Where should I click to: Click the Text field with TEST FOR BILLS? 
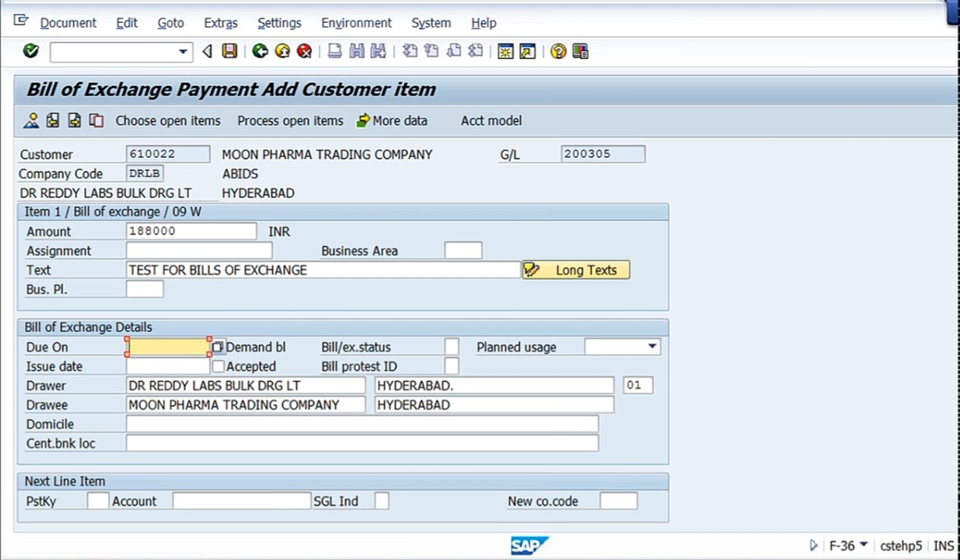(323, 270)
